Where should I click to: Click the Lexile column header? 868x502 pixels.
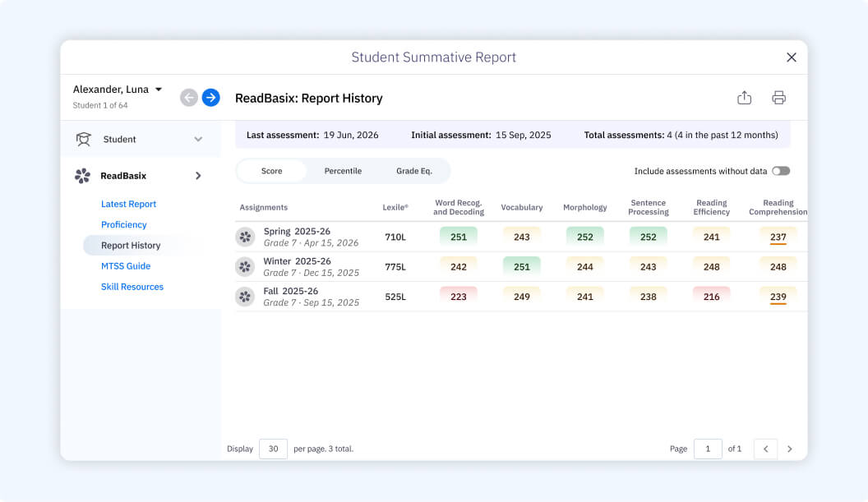395,208
